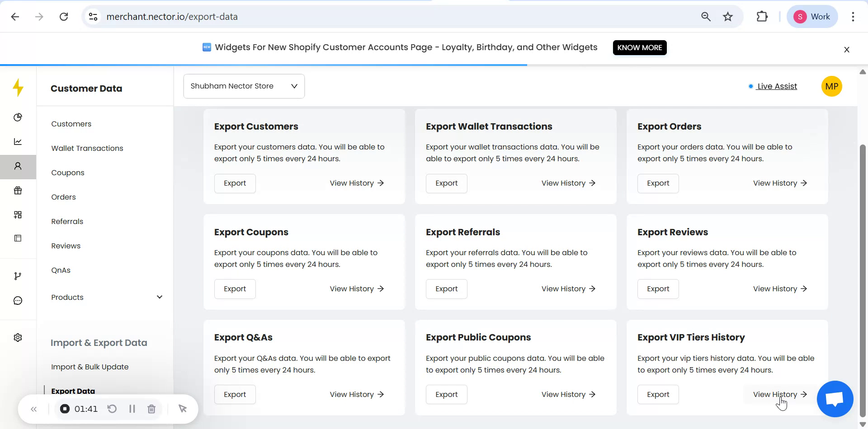868x429 pixels.
Task: Open the line graph analytics sidebar icon
Action: click(x=18, y=142)
